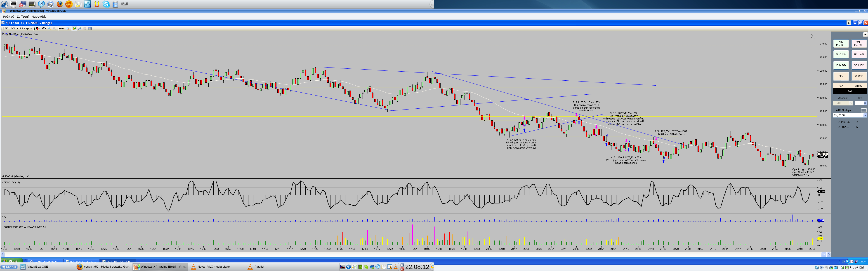Toggle the Chart Trader money icon

coord(74,29)
